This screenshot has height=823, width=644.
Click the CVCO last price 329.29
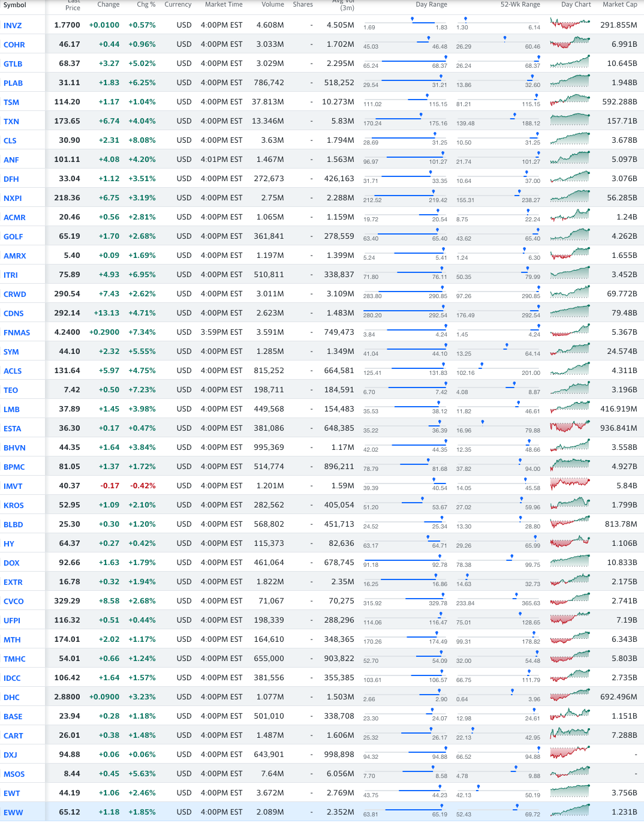tap(67, 601)
